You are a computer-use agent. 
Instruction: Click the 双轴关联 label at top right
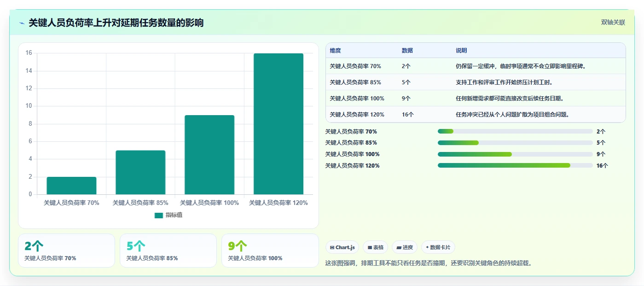(613, 23)
